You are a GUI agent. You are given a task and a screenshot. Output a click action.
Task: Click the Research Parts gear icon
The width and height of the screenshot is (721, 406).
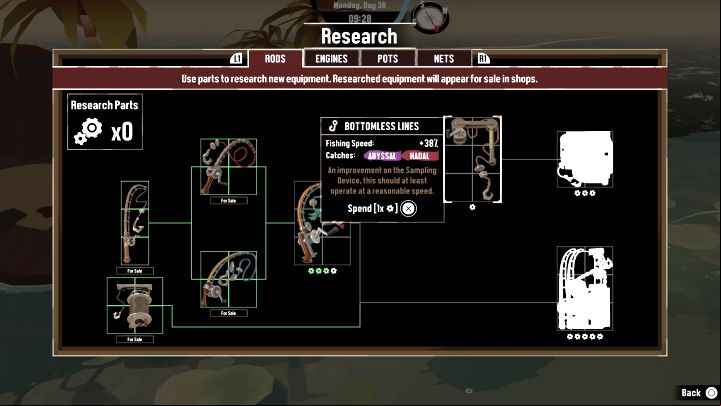pos(88,131)
